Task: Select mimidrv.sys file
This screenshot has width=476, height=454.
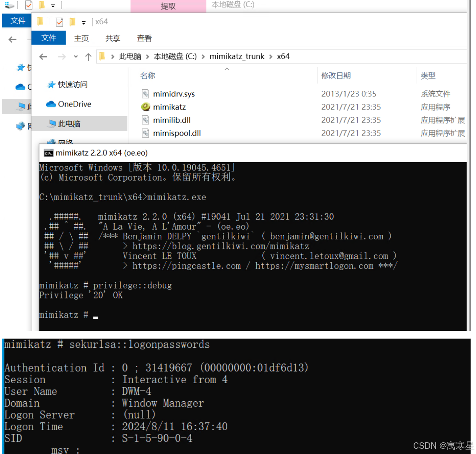Action: pos(174,94)
